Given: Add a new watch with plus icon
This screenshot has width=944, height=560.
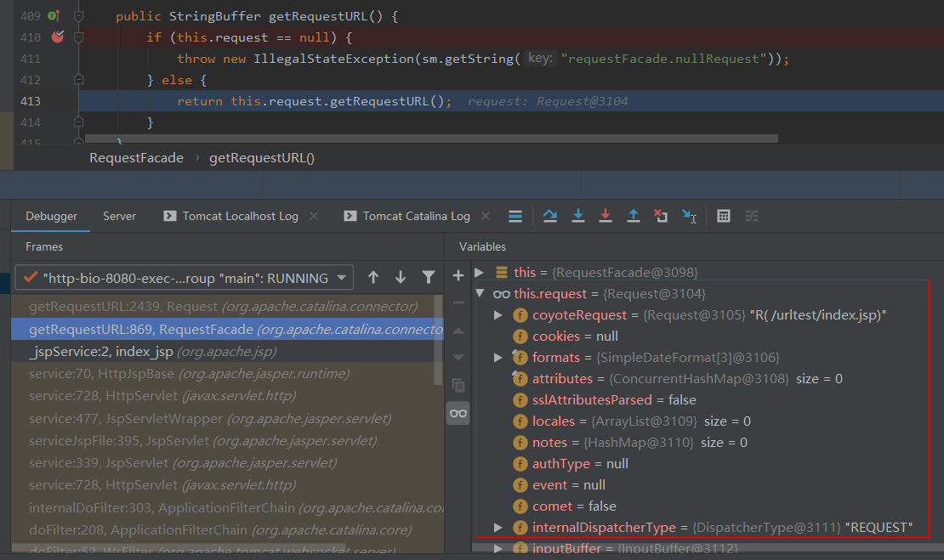Looking at the screenshot, I should pos(458,275).
